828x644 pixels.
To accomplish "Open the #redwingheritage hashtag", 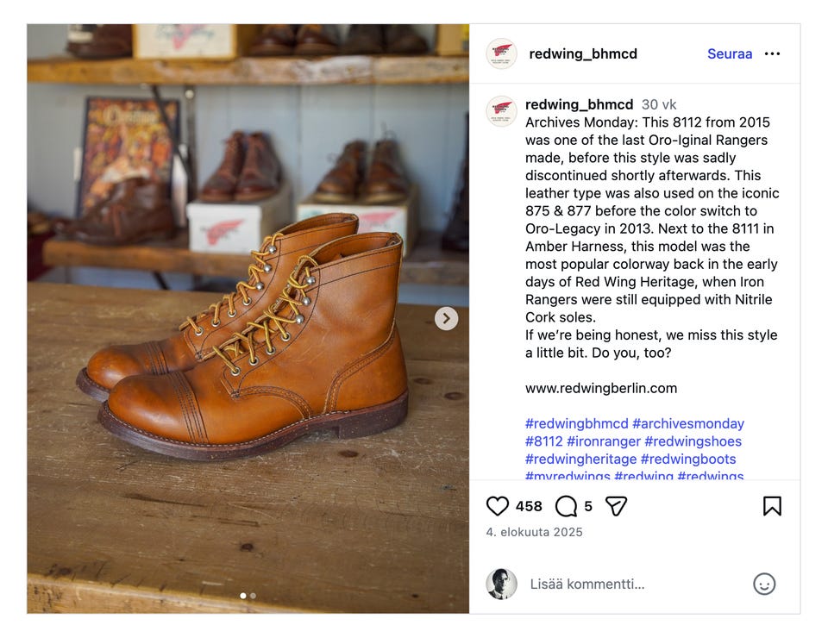I will point(580,459).
